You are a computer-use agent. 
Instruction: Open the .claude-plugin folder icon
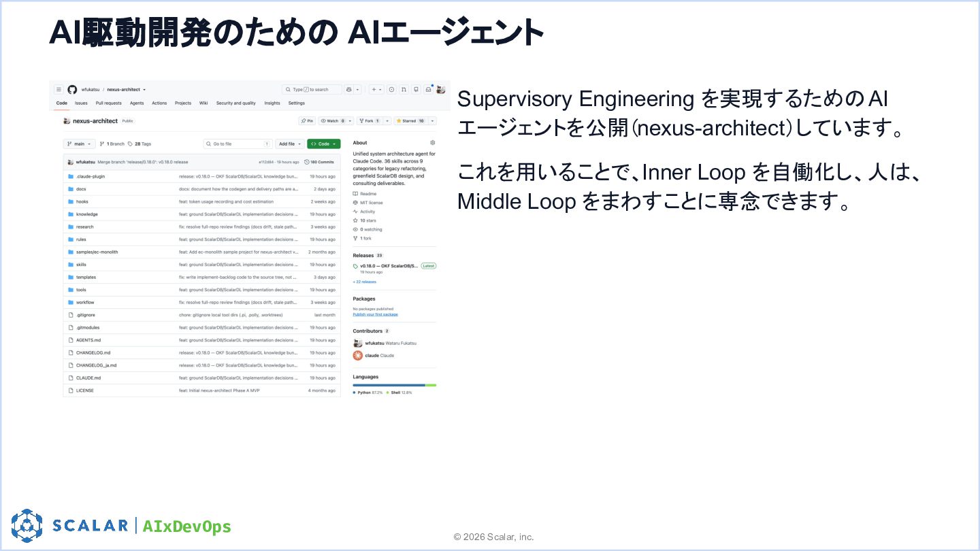point(70,176)
